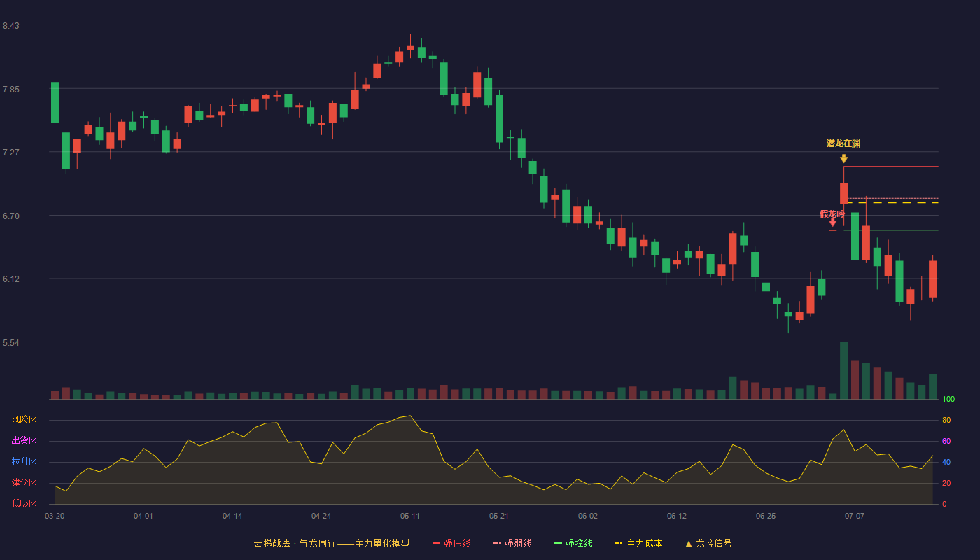Select the 拉升区 zone label
Image resolution: width=980 pixels, height=560 pixels.
[x=24, y=462]
